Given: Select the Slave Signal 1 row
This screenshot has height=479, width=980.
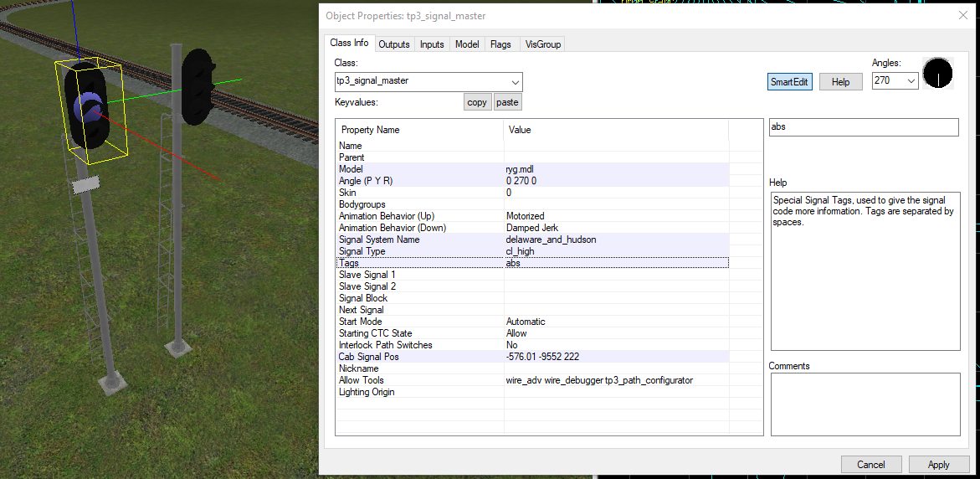Looking at the screenshot, I should (x=532, y=275).
